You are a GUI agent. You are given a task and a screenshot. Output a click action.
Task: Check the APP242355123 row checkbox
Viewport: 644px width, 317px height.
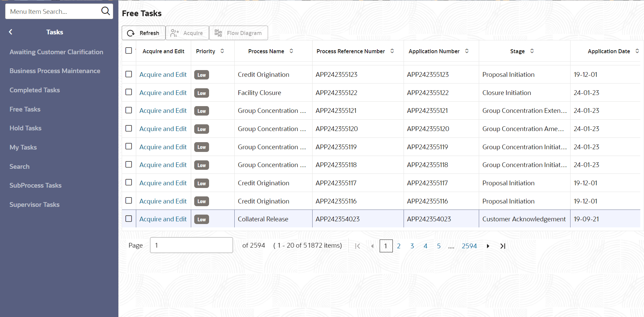pos(128,74)
